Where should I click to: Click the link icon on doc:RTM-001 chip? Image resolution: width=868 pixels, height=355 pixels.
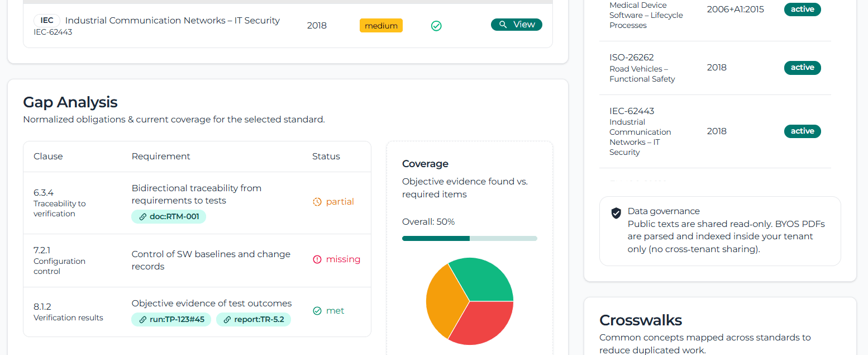(142, 215)
